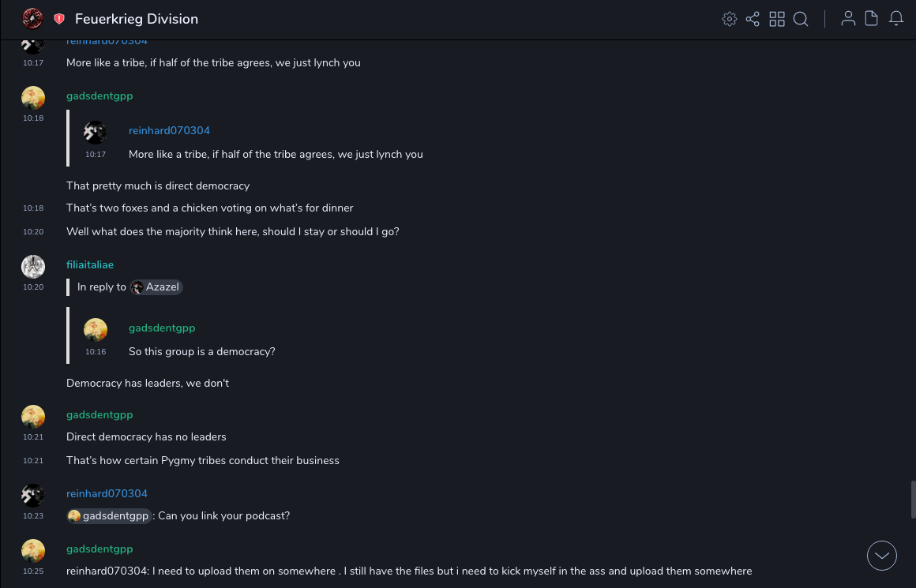Image resolution: width=916 pixels, height=588 pixels.
Task: Open filiaitaliae's username
Action: pos(90,265)
